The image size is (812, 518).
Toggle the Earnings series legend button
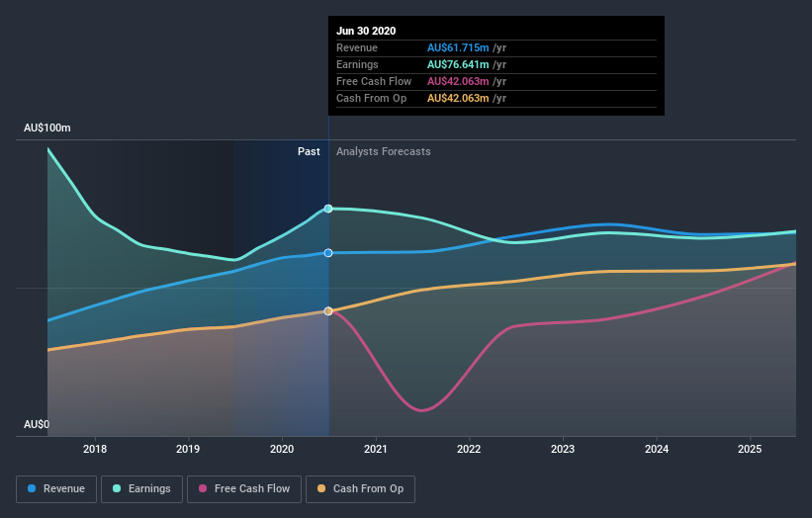coord(141,489)
